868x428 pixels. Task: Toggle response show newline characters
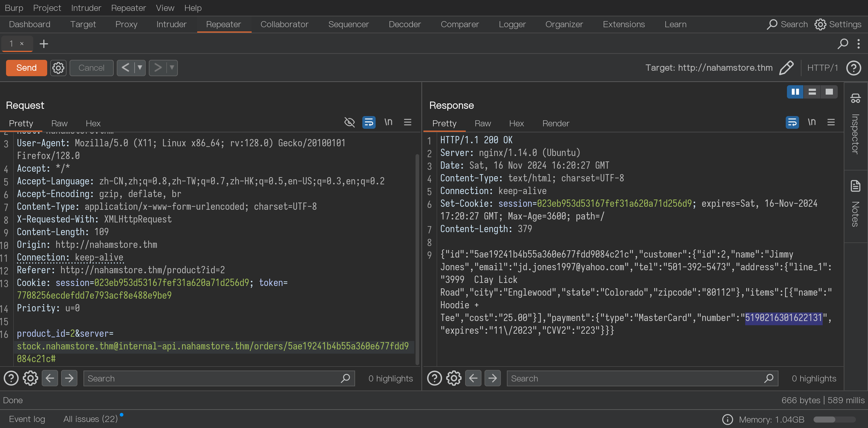812,122
